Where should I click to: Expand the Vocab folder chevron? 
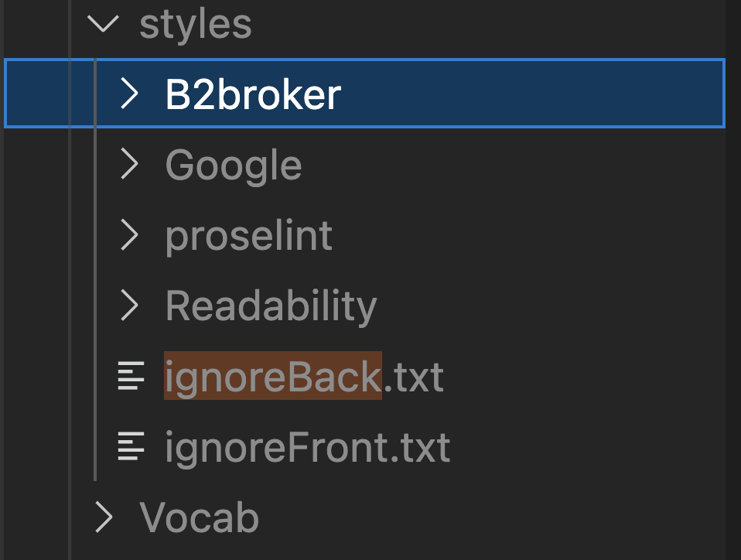click(103, 517)
